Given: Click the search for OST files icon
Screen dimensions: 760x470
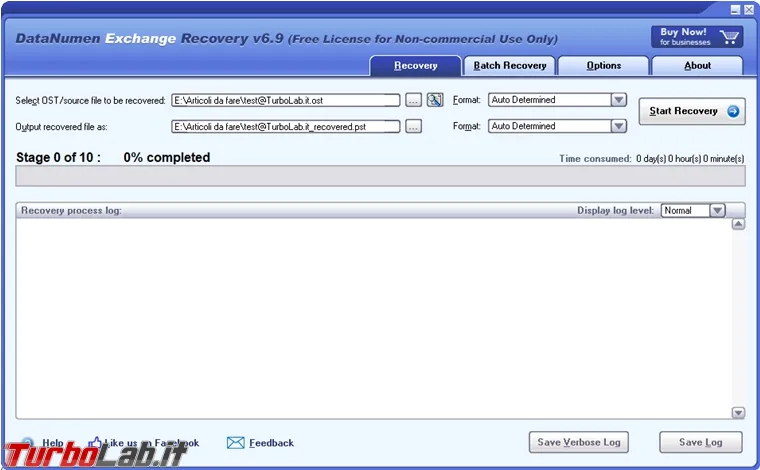Looking at the screenshot, I should tap(435, 100).
